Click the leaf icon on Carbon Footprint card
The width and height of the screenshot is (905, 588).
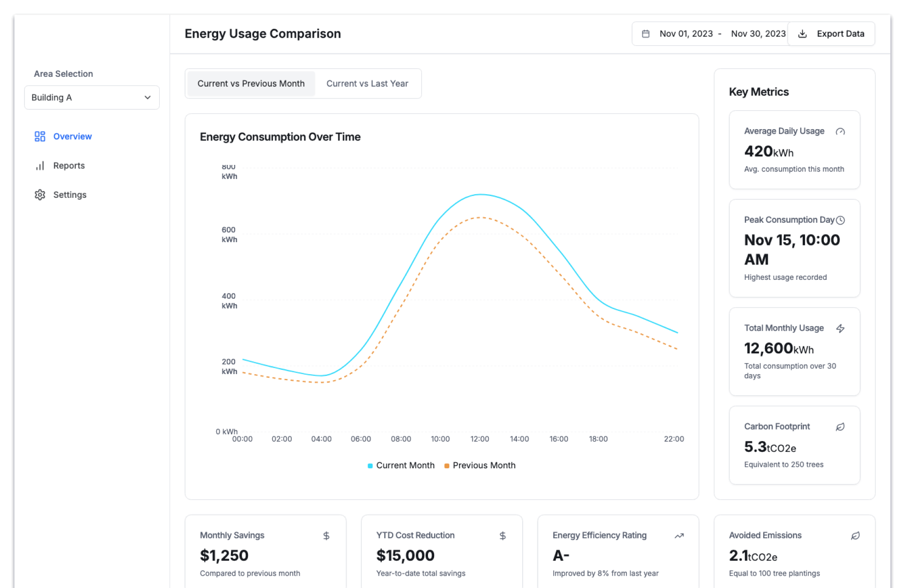tap(840, 427)
